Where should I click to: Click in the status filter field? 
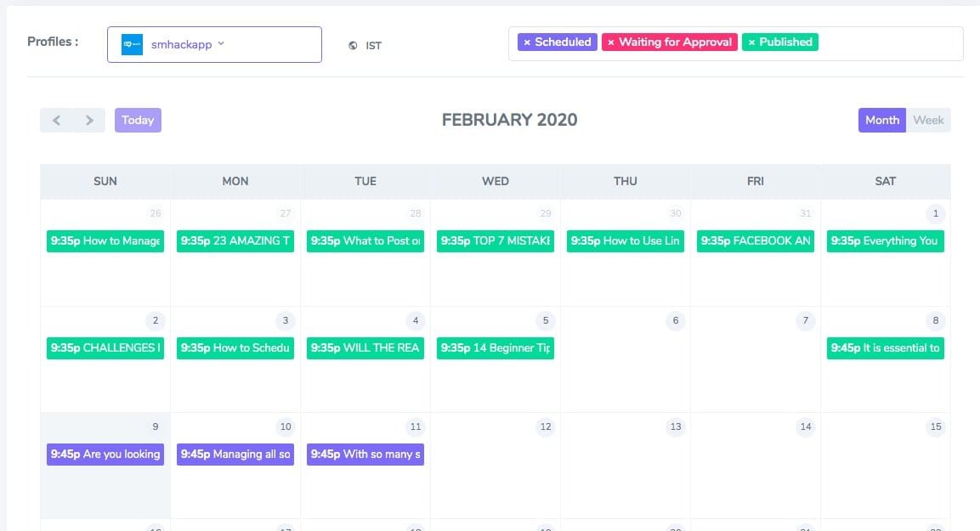click(888, 43)
